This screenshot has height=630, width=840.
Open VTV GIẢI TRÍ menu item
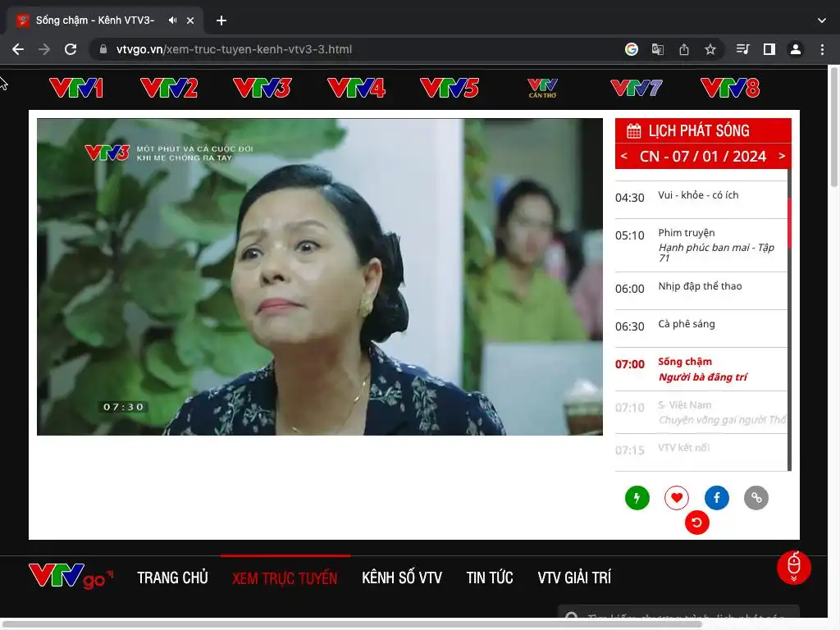pos(574,577)
